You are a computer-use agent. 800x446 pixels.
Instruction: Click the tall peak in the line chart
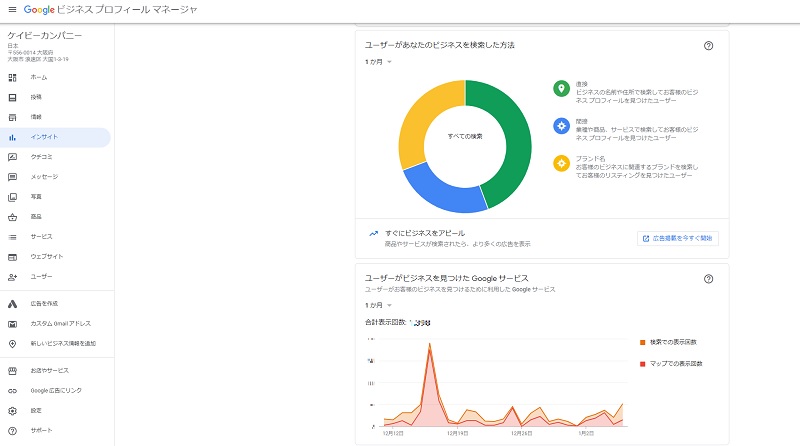click(x=430, y=345)
